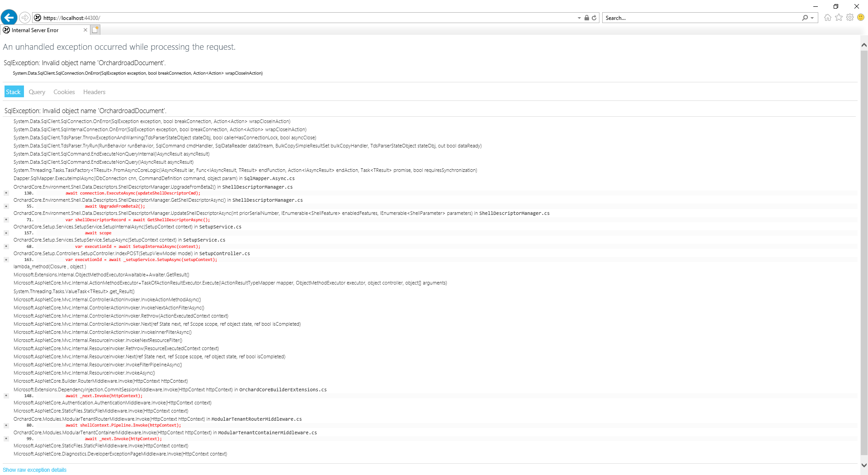Click the search magnifier icon
This screenshot has width=868, height=475.
pyautogui.click(x=805, y=18)
